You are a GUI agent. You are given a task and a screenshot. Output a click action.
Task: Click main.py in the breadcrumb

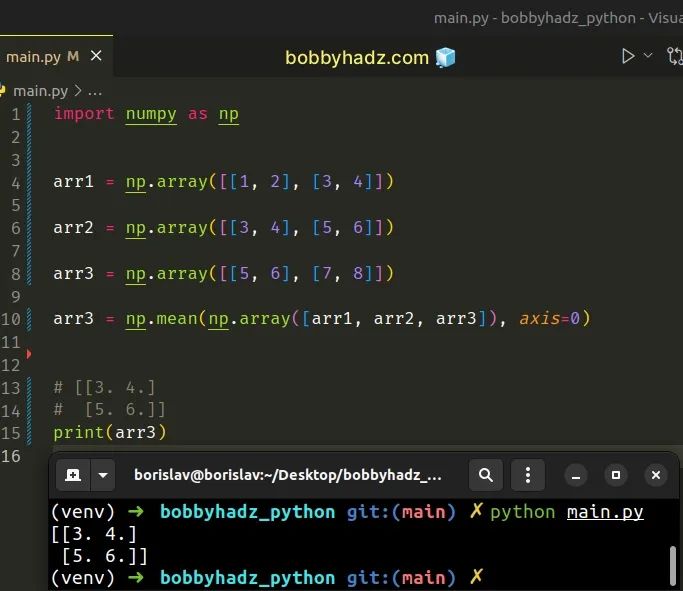point(41,91)
